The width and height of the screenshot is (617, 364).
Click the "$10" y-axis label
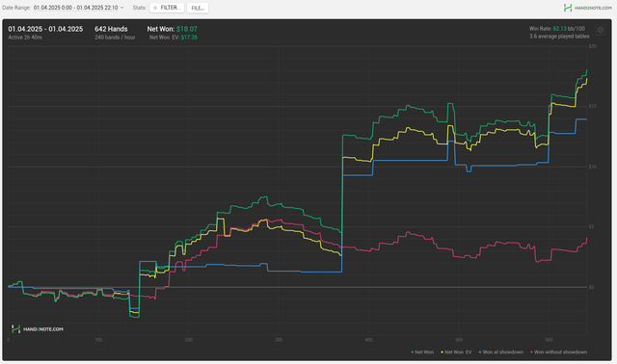click(x=592, y=167)
